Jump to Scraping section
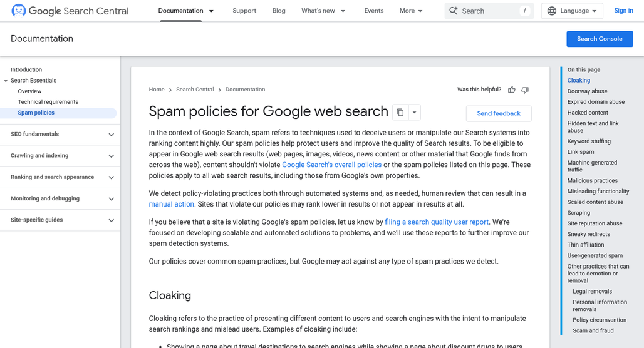 (579, 213)
